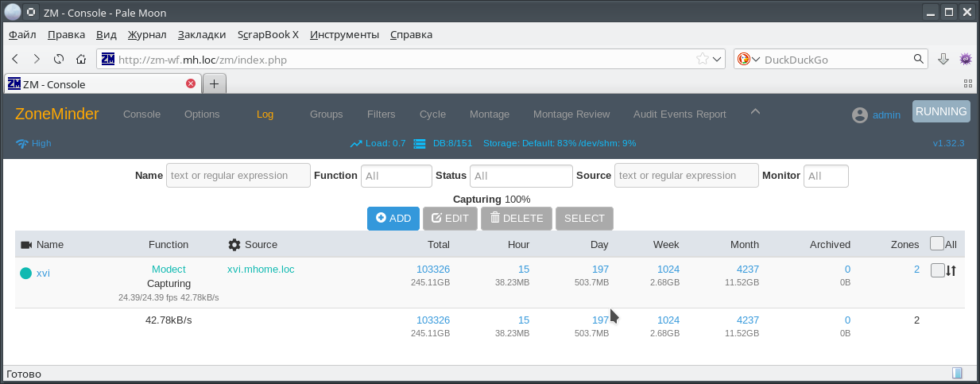Open the Файл menu
The width and height of the screenshot is (980, 384).
pyautogui.click(x=22, y=34)
